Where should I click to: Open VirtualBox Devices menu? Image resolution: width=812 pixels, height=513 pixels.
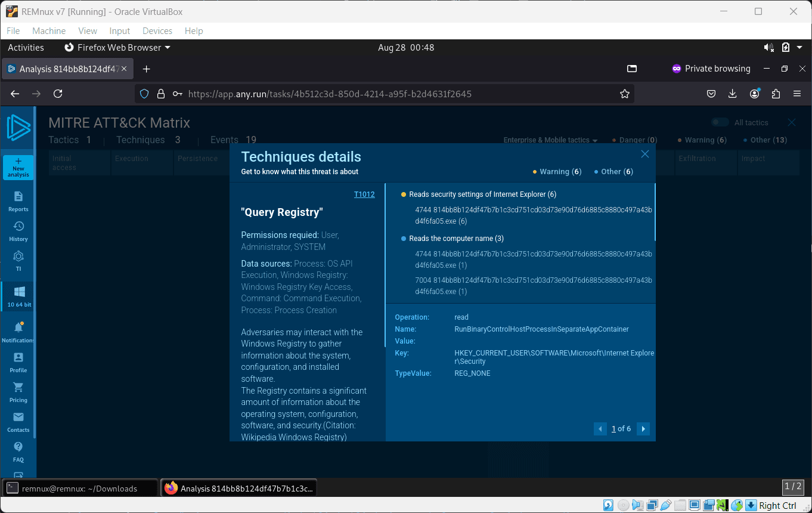pyautogui.click(x=157, y=31)
